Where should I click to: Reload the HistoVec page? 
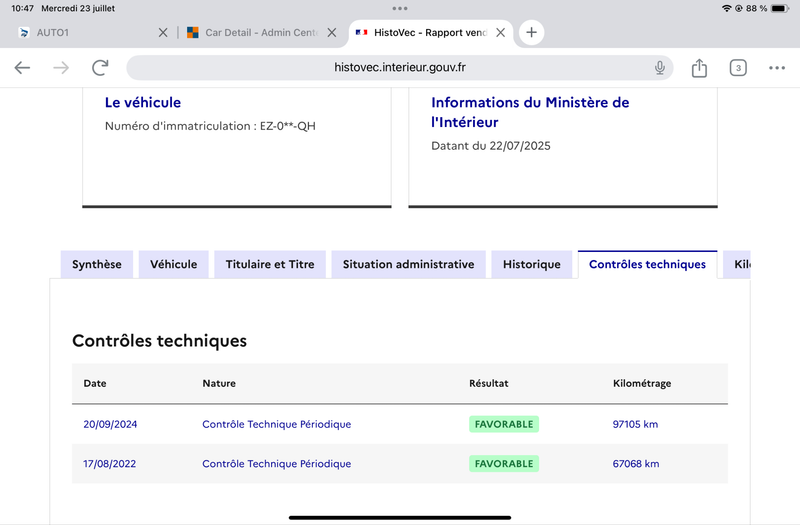pos(100,68)
